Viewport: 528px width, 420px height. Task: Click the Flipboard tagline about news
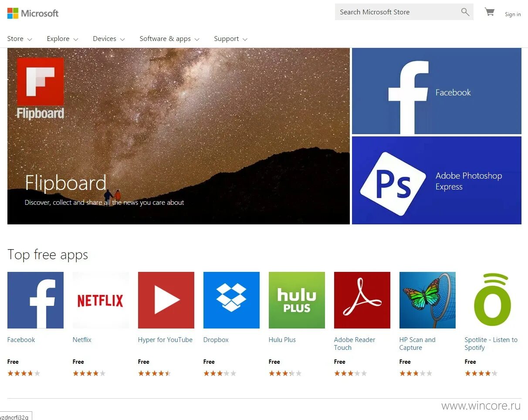click(x=105, y=203)
